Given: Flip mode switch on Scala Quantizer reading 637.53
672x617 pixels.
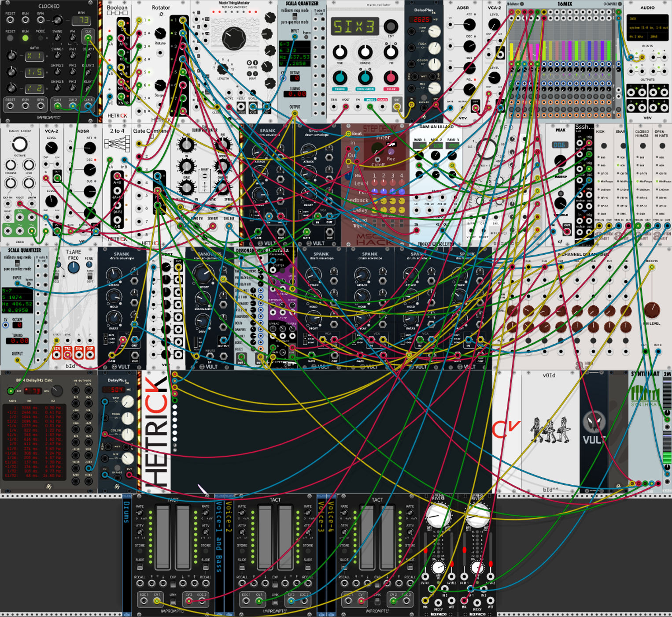Looking at the screenshot, I should point(295,16).
